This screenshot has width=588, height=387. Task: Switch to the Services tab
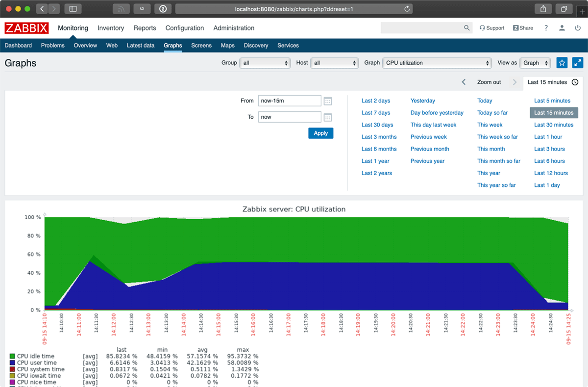tap(288, 46)
